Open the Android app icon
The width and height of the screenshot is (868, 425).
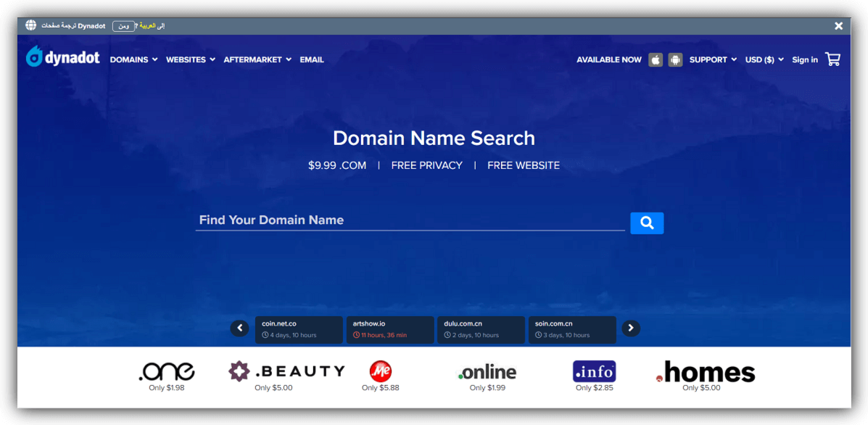tap(675, 59)
